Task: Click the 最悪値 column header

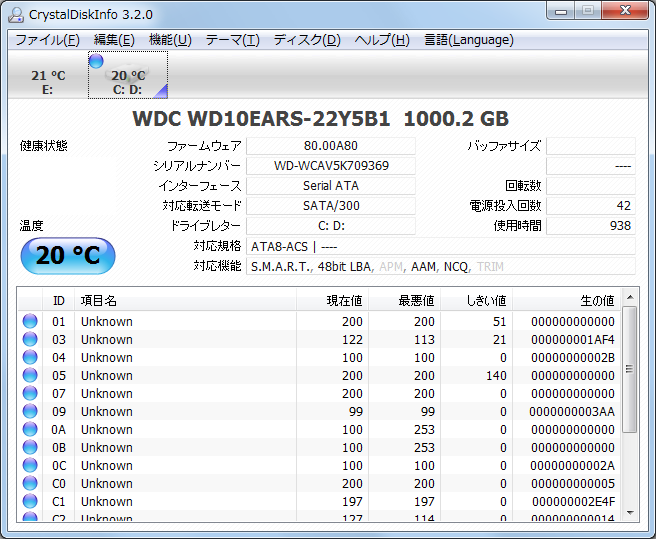Action: [x=405, y=300]
